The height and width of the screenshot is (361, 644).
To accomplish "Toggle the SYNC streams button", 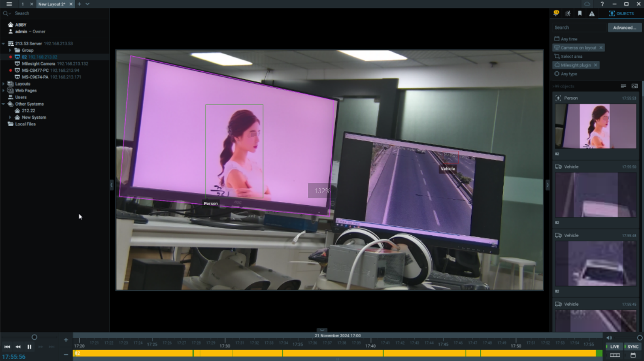I will pyautogui.click(x=633, y=347).
